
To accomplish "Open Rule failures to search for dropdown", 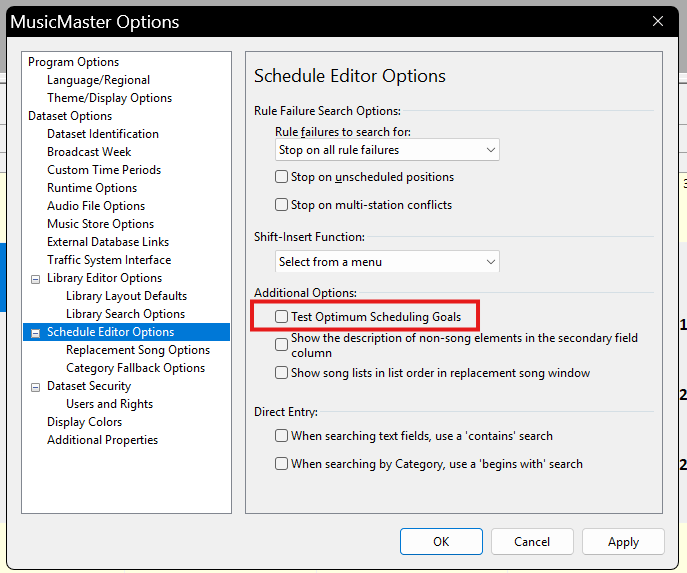I will (x=387, y=150).
